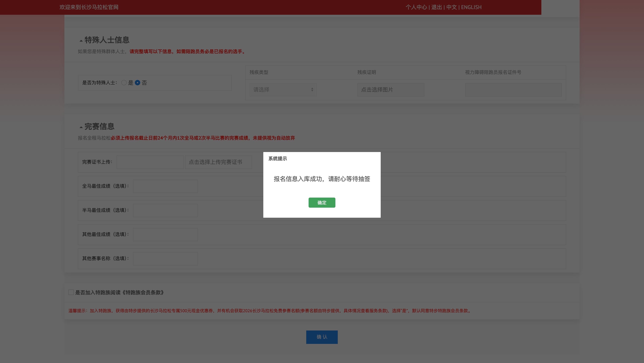The image size is (644, 363).
Task: Click the 系统提示 dialog title
Action: click(278, 159)
